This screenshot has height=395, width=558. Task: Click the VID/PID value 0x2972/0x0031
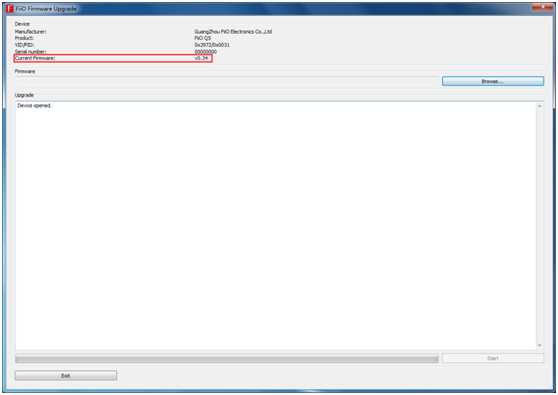pos(212,45)
